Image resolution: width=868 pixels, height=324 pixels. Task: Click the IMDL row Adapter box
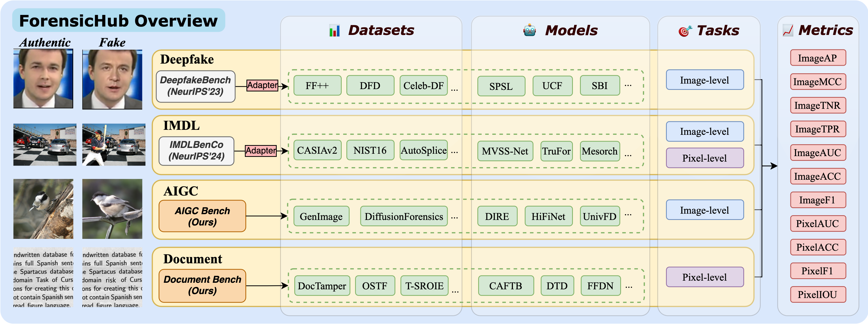pos(261,151)
